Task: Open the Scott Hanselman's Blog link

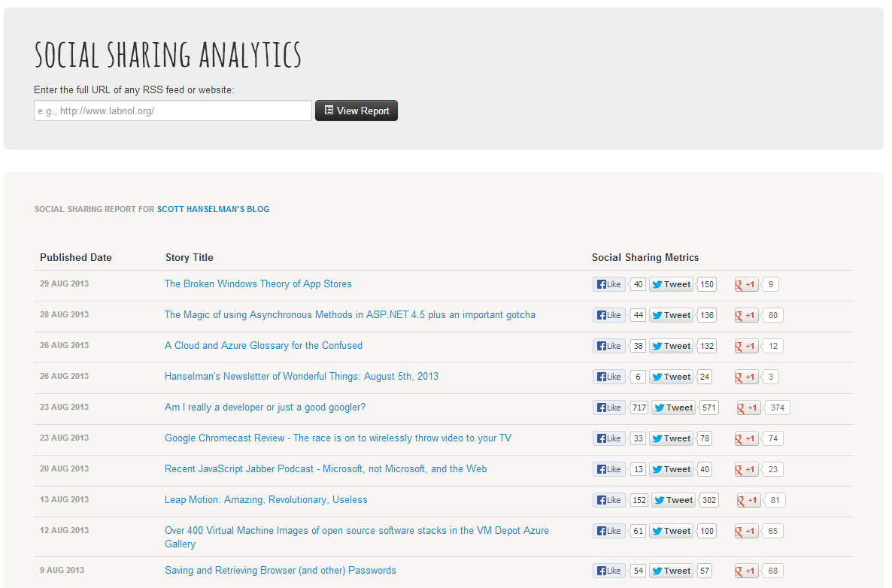Action: (x=214, y=209)
